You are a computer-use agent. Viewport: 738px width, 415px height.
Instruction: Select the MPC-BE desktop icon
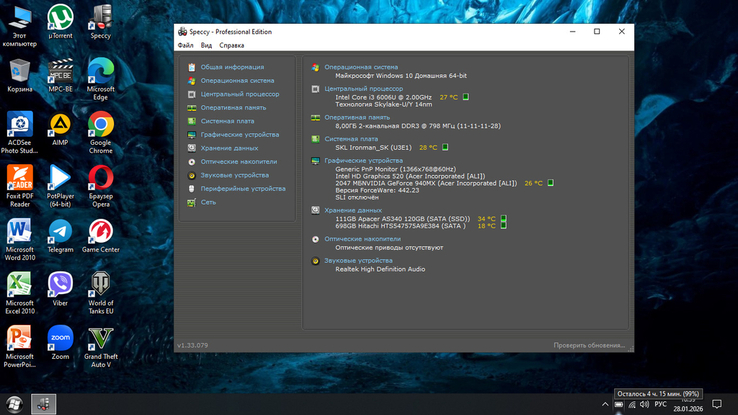[x=60, y=75]
